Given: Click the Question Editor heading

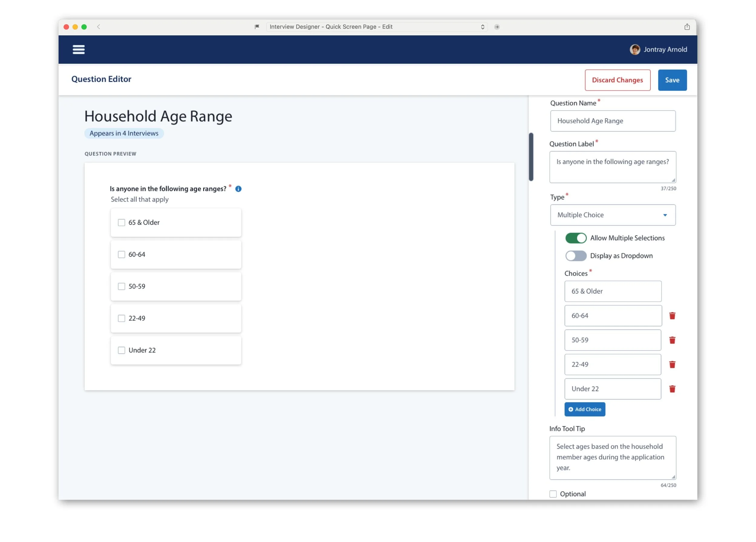Looking at the screenshot, I should tap(101, 79).
